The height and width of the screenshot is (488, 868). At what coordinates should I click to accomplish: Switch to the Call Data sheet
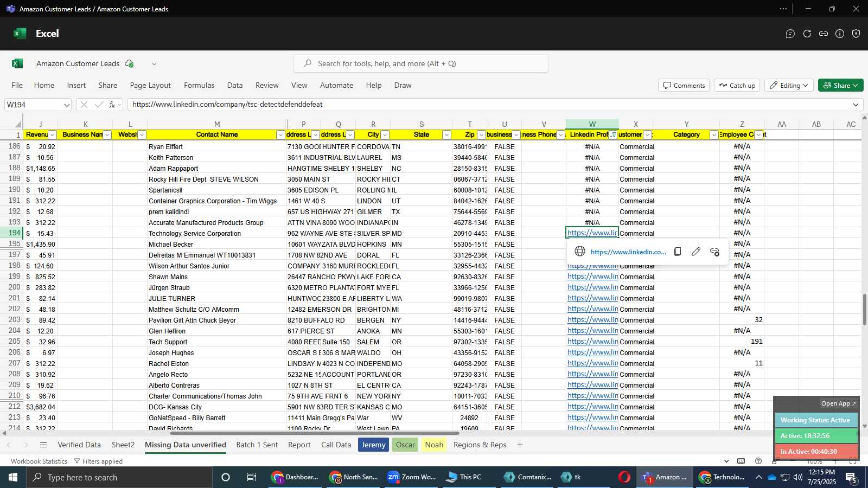click(336, 445)
